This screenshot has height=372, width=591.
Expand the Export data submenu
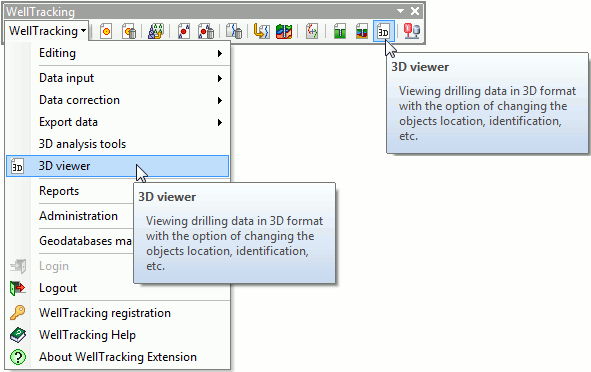point(117,122)
